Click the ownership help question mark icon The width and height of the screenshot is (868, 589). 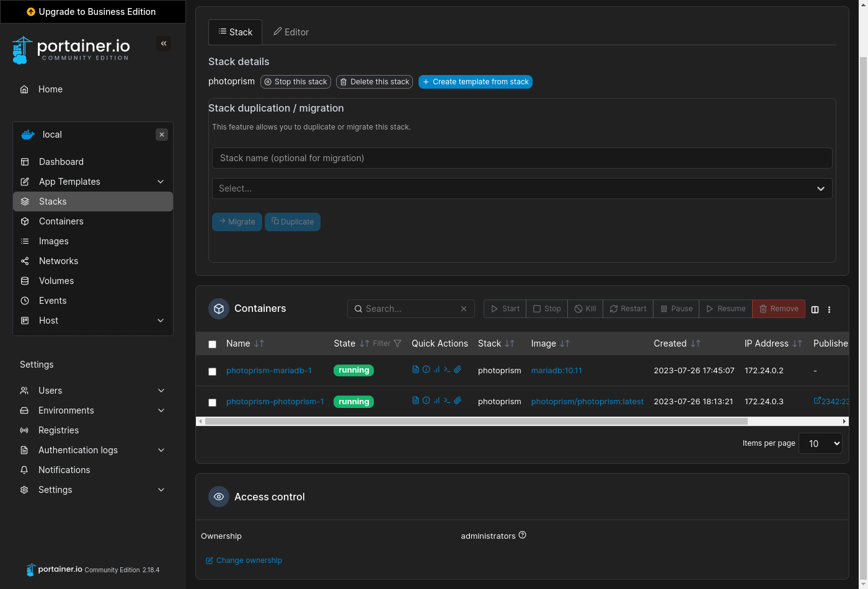point(521,535)
